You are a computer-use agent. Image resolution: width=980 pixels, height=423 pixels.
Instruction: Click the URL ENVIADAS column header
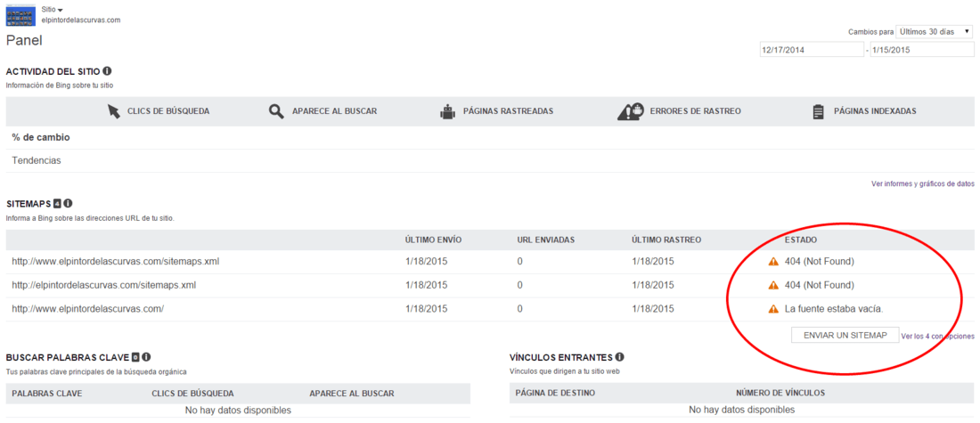tap(545, 240)
